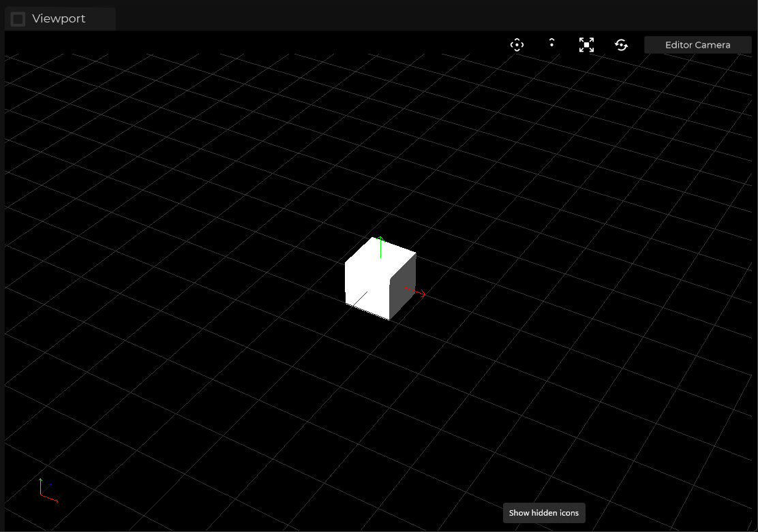Click blue axis of corner orientation gizmo
The width and height of the screenshot is (758, 532).
coord(46,488)
